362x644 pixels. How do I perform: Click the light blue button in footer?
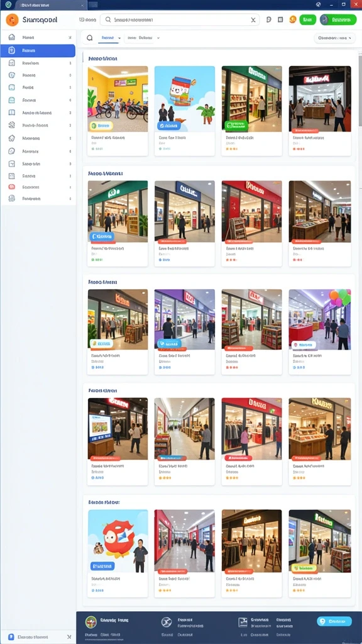point(334,621)
